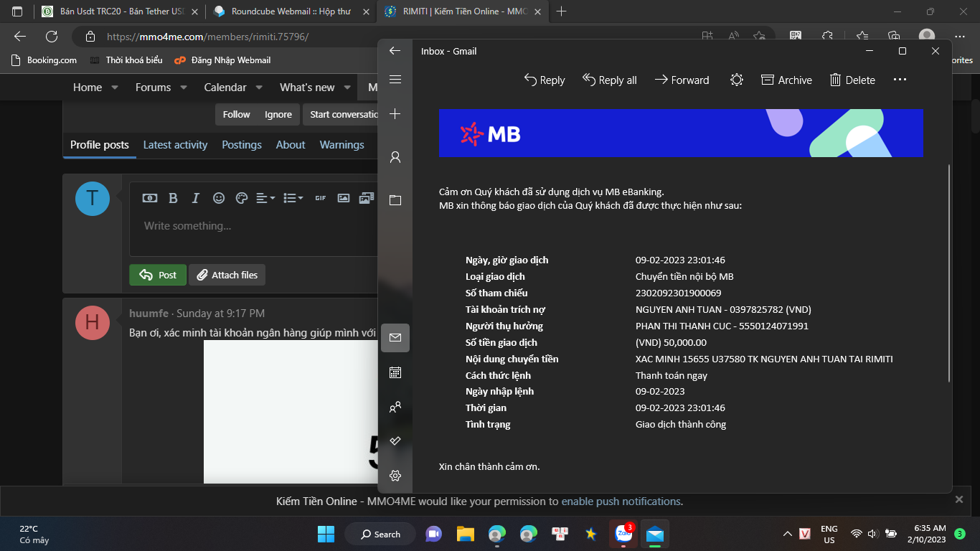
Task: Insert smilie in forum editor
Action: [x=219, y=198]
